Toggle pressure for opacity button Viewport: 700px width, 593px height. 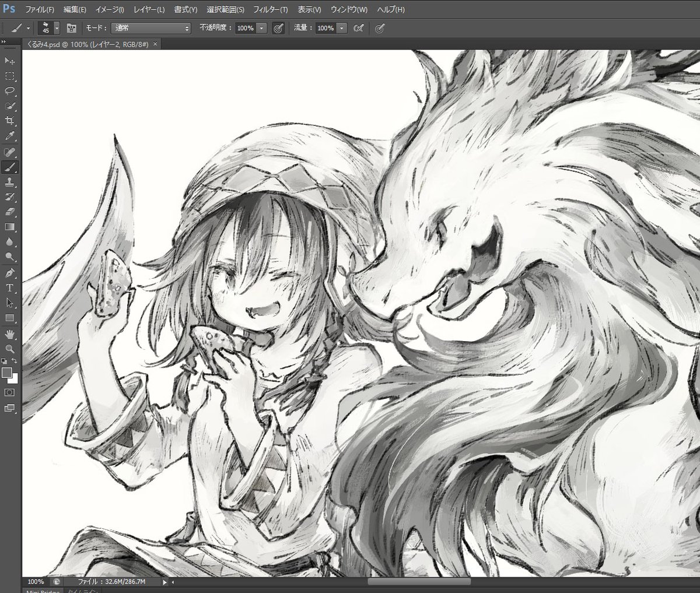pyautogui.click(x=278, y=28)
